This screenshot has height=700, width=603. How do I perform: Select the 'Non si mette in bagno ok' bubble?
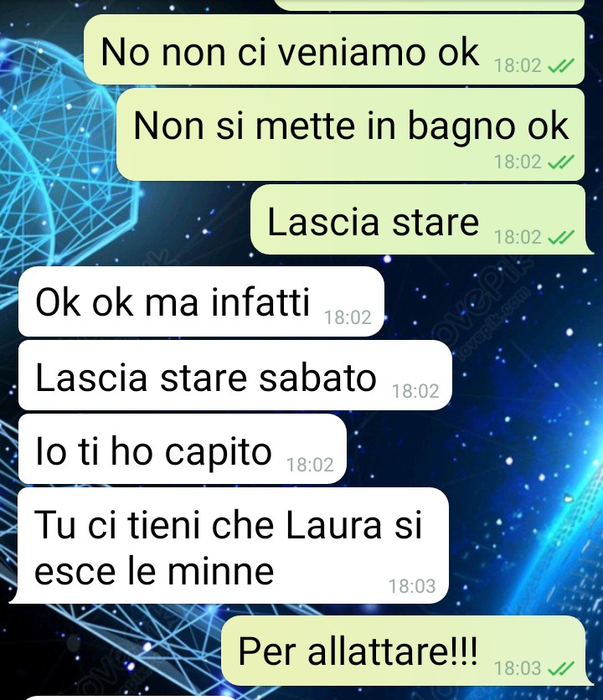pos(351,134)
